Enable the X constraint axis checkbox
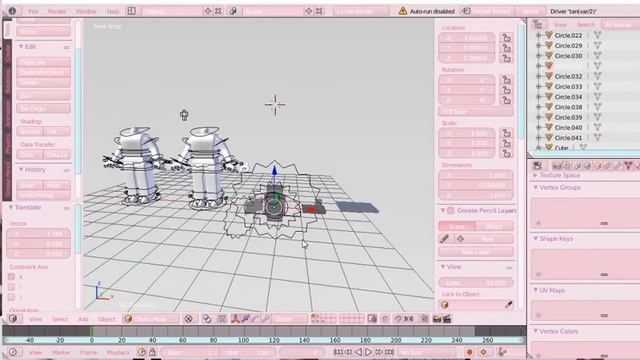The width and height of the screenshot is (640, 360). (11, 277)
